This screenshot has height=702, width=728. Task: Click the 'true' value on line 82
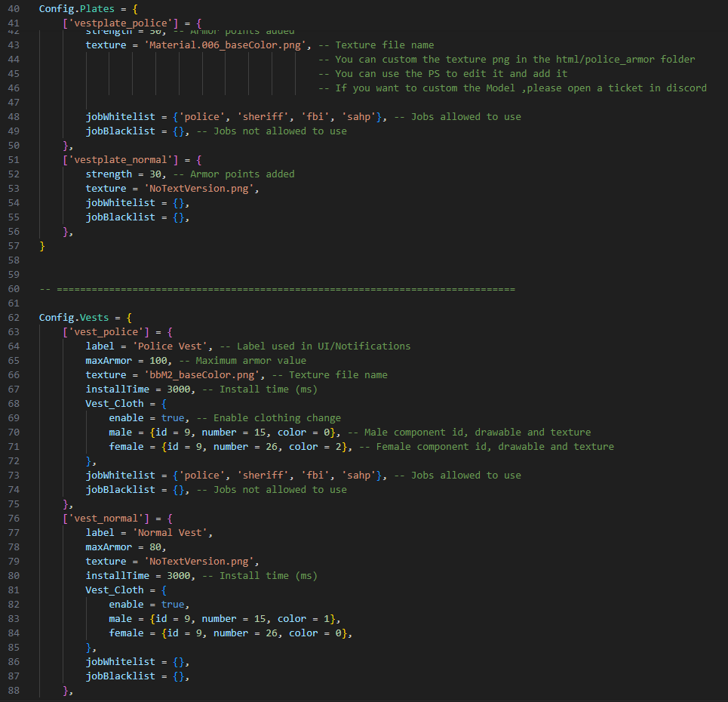173,605
